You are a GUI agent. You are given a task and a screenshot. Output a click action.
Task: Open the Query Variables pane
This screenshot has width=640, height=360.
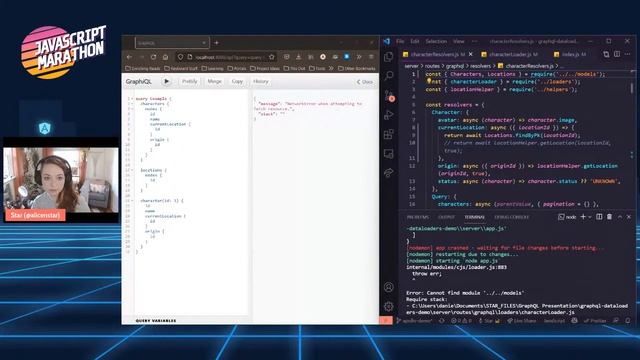click(x=156, y=320)
